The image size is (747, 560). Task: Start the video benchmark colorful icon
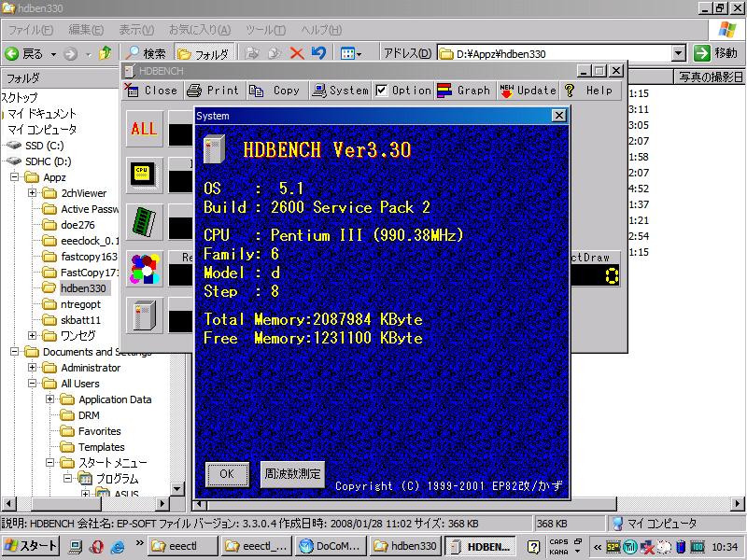pyautogui.click(x=145, y=269)
